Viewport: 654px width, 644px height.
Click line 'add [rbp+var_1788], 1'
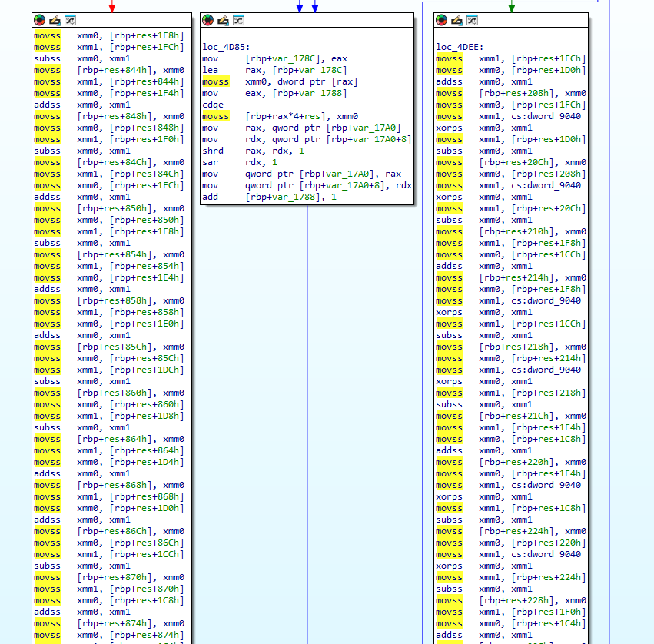(270, 197)
